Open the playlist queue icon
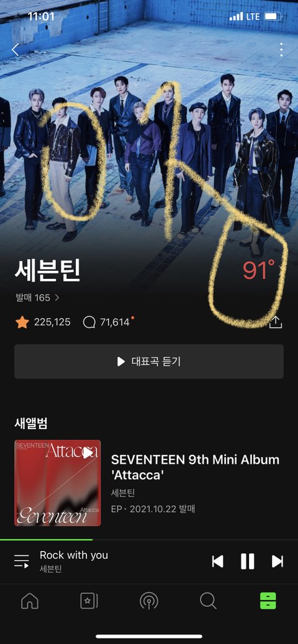The width and height of the screenshot is (298, 644). (x=21, y=561)
